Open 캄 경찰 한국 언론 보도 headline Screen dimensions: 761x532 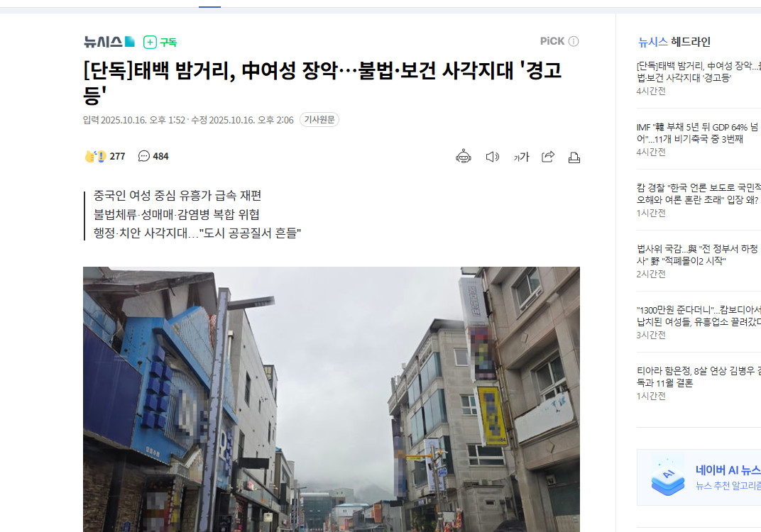pyautogui.click(x=698, y=194)
